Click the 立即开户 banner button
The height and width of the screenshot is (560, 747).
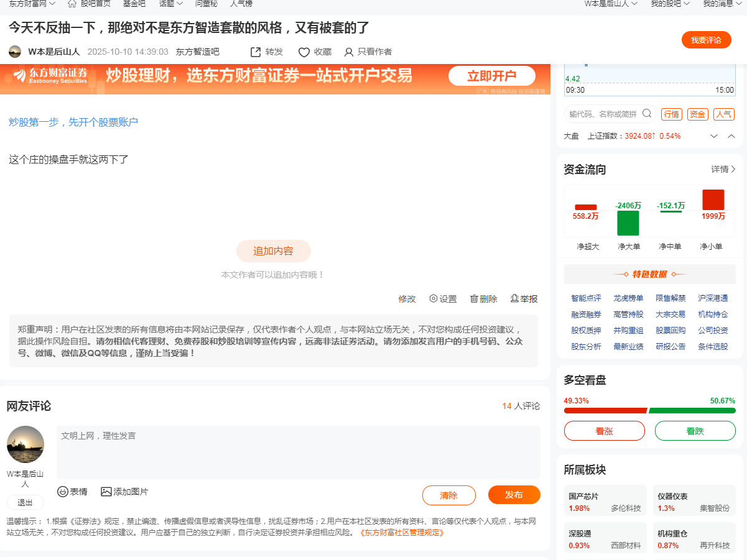[492, 76]
